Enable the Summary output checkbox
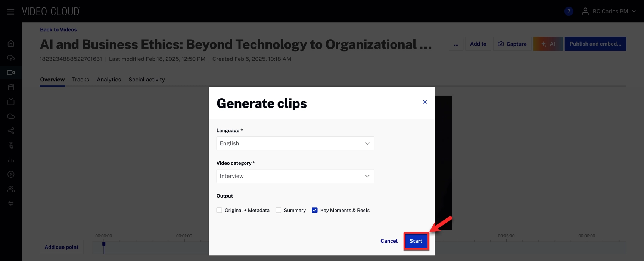Viewport: 644px width, 261px height. [x=279, y=210]
